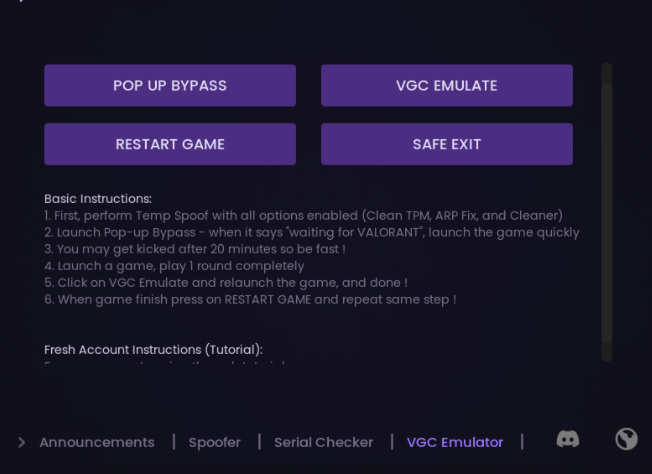Expand the chevron arrow beside Announcements
This screenshot has height=474, width=652.
[22, 442]
